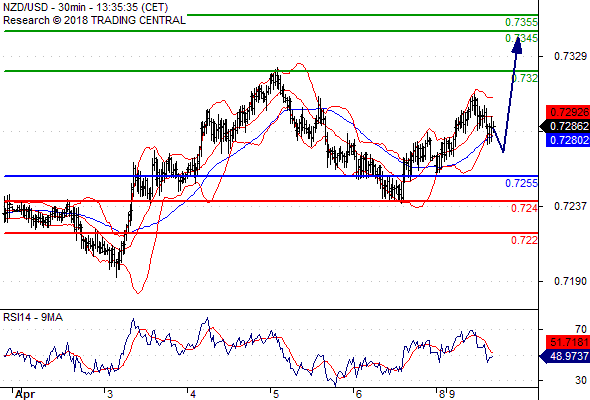This screenshot has width=590, height=400.
Task: Click the 0.7345 resistance label
Action: point(521,38)
